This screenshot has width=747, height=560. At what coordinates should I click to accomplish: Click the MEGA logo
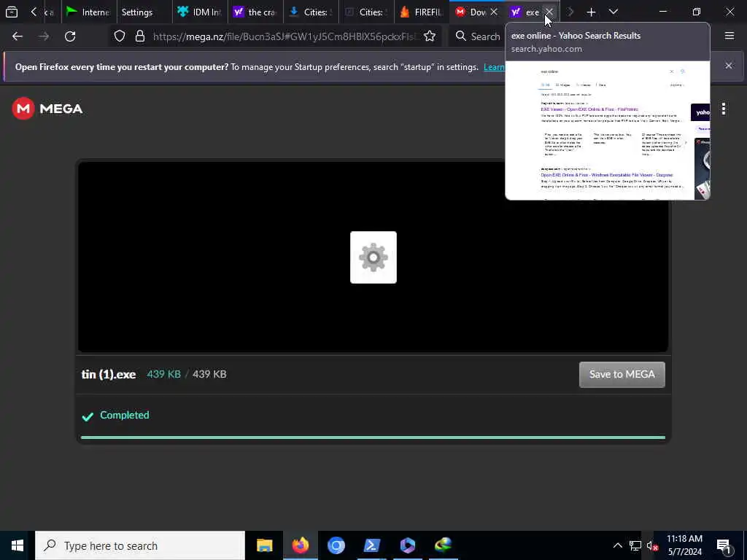click(x=47, y=109)
